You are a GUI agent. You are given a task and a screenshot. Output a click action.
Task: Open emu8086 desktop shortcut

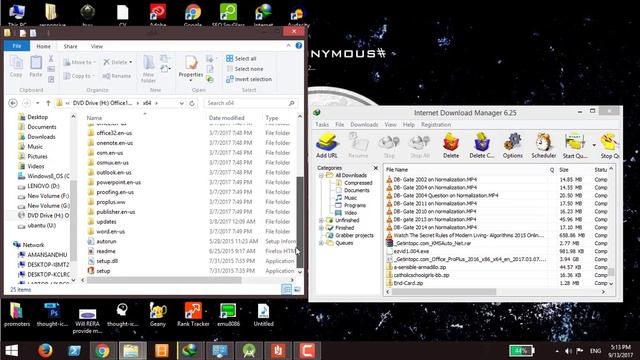coord(228,314)
